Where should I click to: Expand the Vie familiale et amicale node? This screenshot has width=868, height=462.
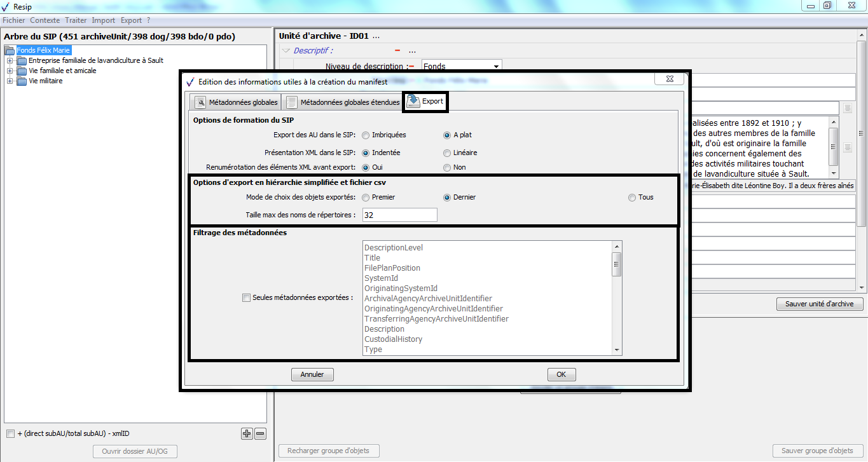10,71
